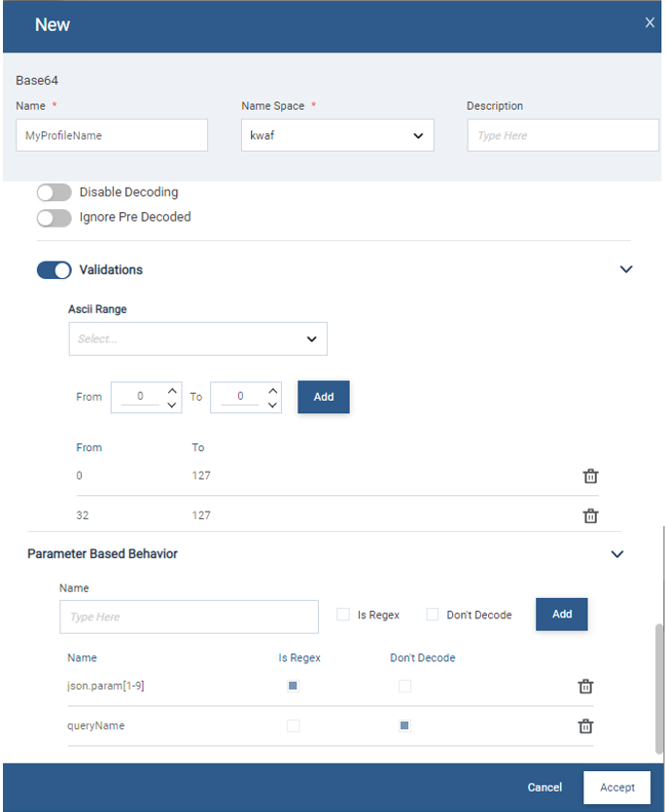Remove the json.param[1-9] parameter row
Viewport: 666px width, 812px height.
pos(585,686)
